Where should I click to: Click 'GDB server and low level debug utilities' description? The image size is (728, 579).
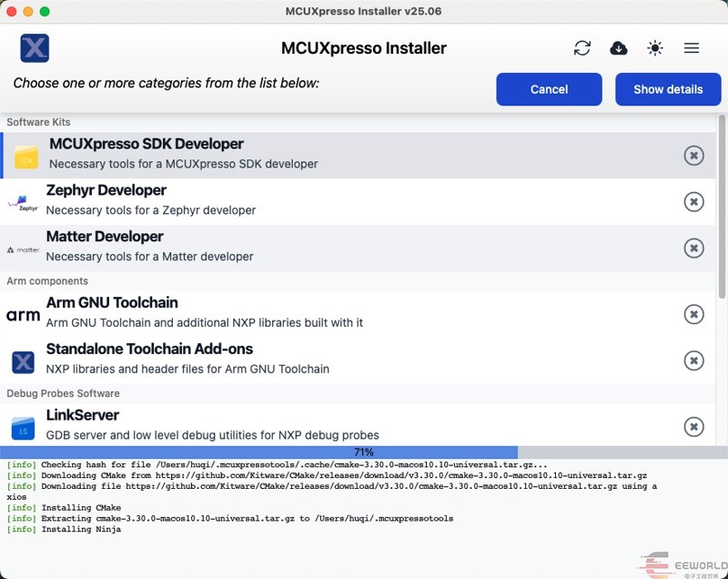(213, 435)
